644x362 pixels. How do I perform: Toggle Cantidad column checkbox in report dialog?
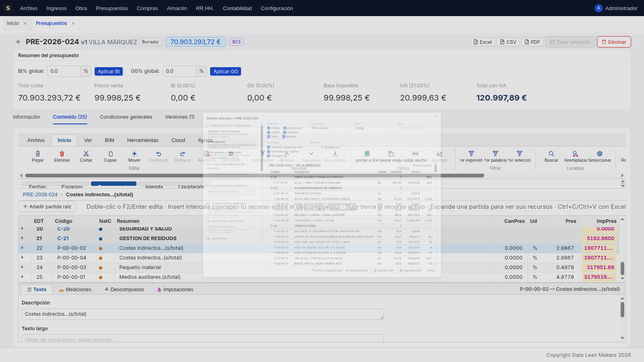coord(285,132)
